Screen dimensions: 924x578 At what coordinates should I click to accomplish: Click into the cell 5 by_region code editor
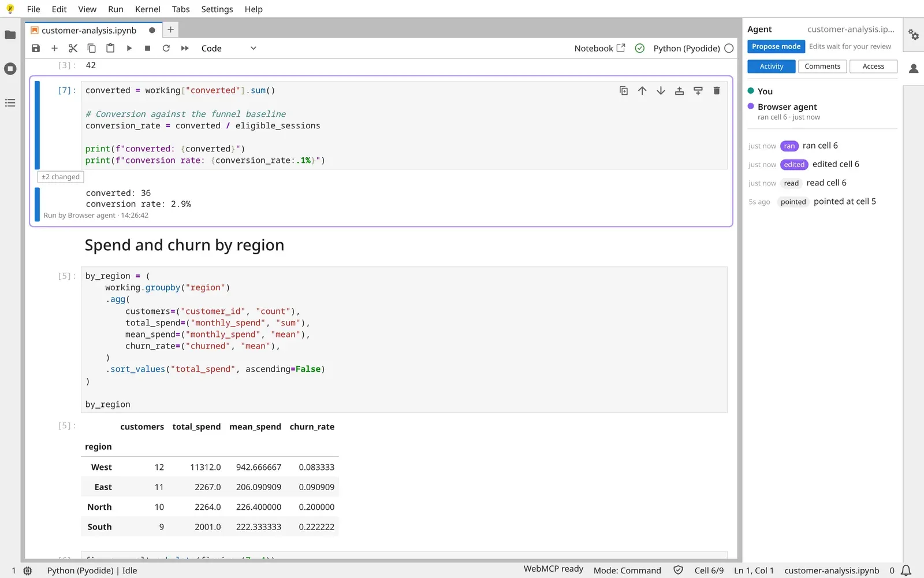[x=404, y=340]
